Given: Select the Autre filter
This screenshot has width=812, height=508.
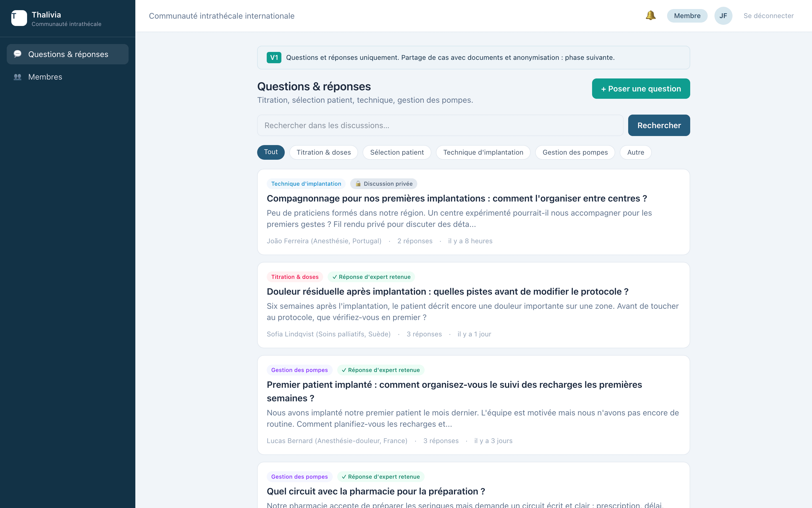Looking at the screenshot, I should pyautogui.click(x=636, y=152).
